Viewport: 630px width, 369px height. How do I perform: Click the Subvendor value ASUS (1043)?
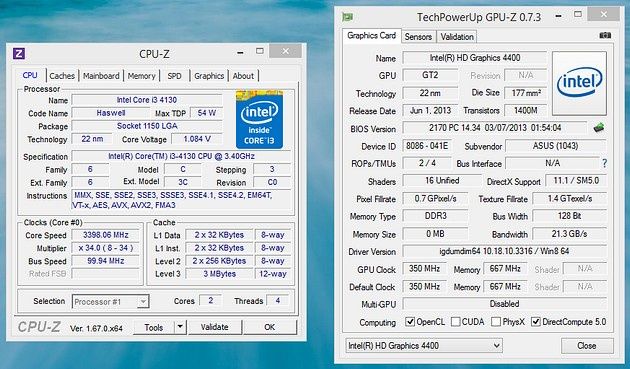[x=556, y=146]
